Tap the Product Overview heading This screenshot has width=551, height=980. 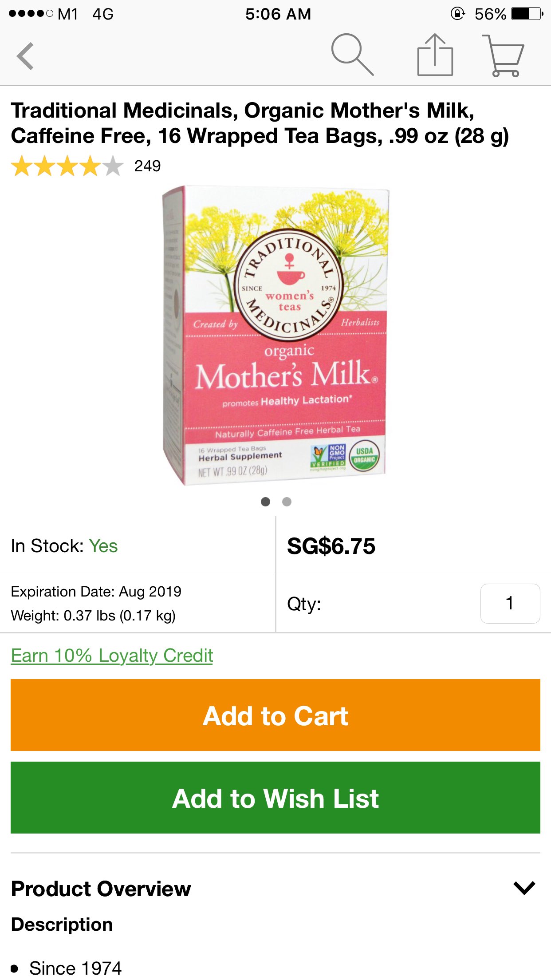101,889
